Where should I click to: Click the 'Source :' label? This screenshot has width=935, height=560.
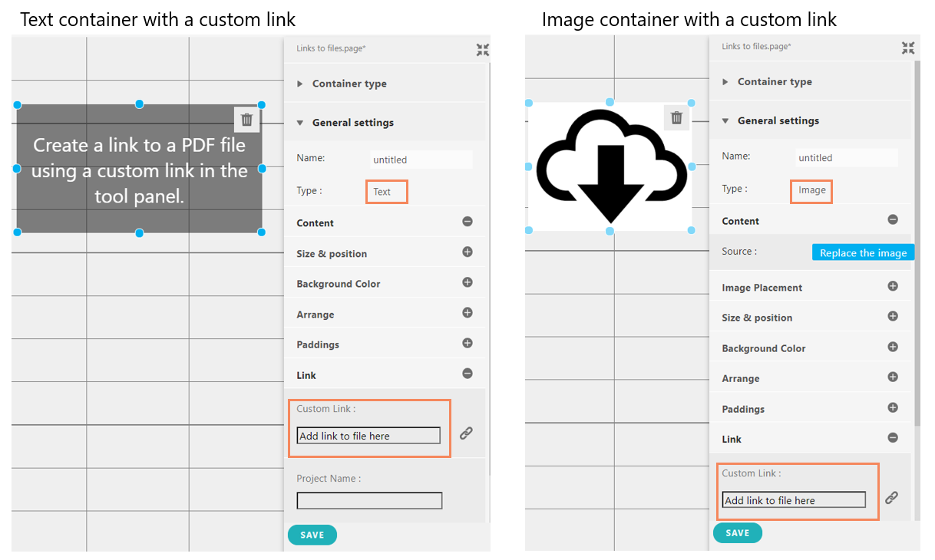coord(739,251)
